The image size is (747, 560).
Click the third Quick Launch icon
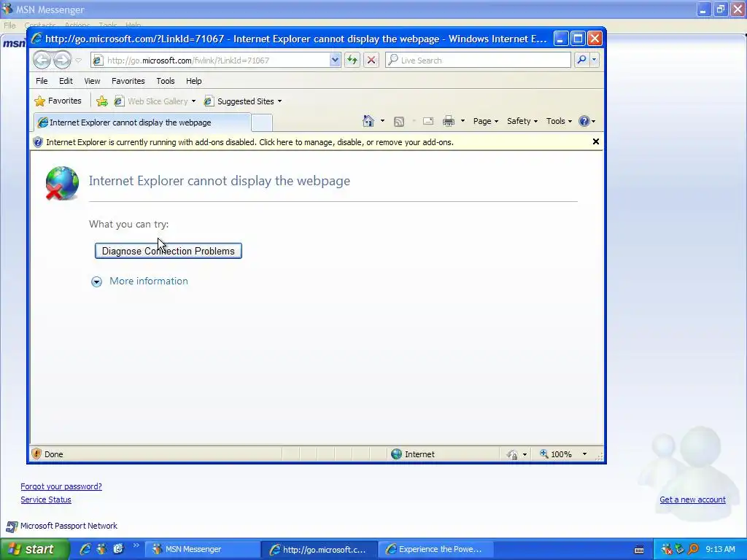[x=118, y=549]
